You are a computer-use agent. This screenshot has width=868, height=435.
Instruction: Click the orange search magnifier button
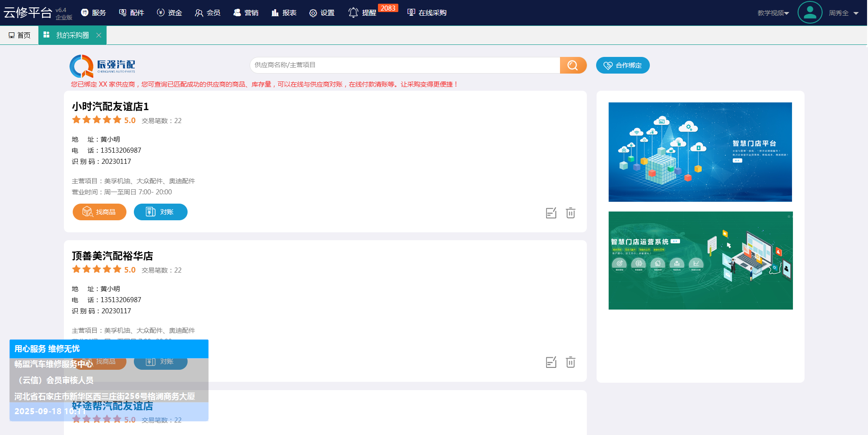[x=573, y=65]
